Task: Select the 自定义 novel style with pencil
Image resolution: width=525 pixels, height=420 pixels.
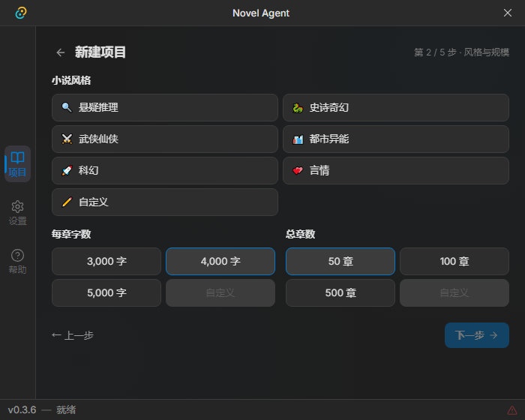Action: pyautogui.click(x=165, y=202)
